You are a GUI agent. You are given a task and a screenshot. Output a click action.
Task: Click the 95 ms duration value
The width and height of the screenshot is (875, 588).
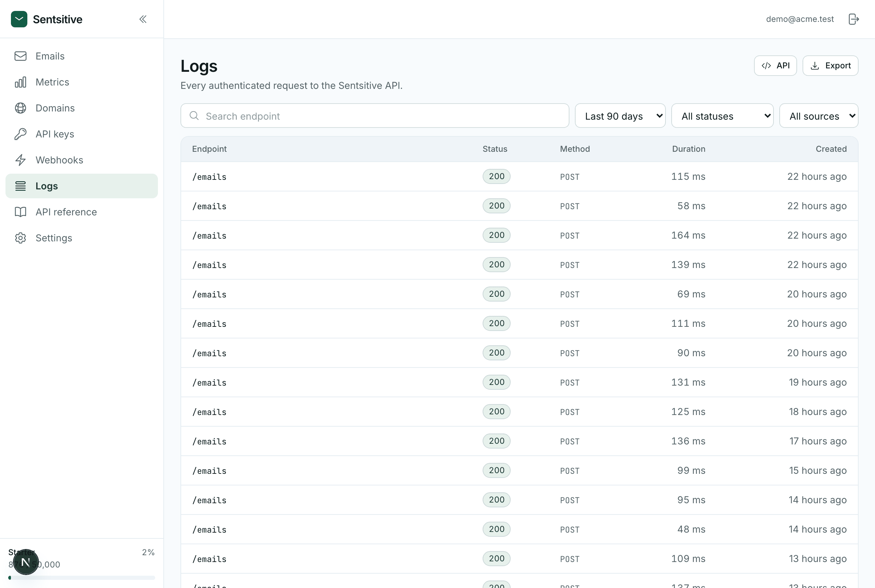(x=691, y=499)
